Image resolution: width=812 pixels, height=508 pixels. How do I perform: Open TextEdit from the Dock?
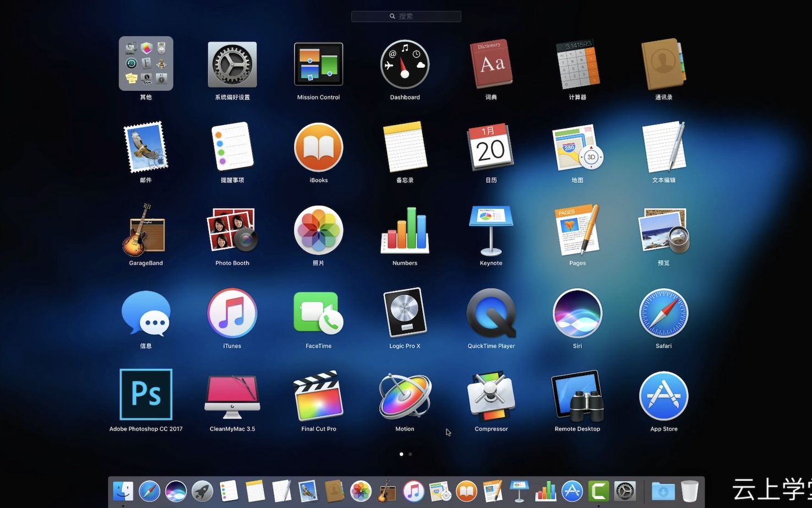tap(281, 491)
